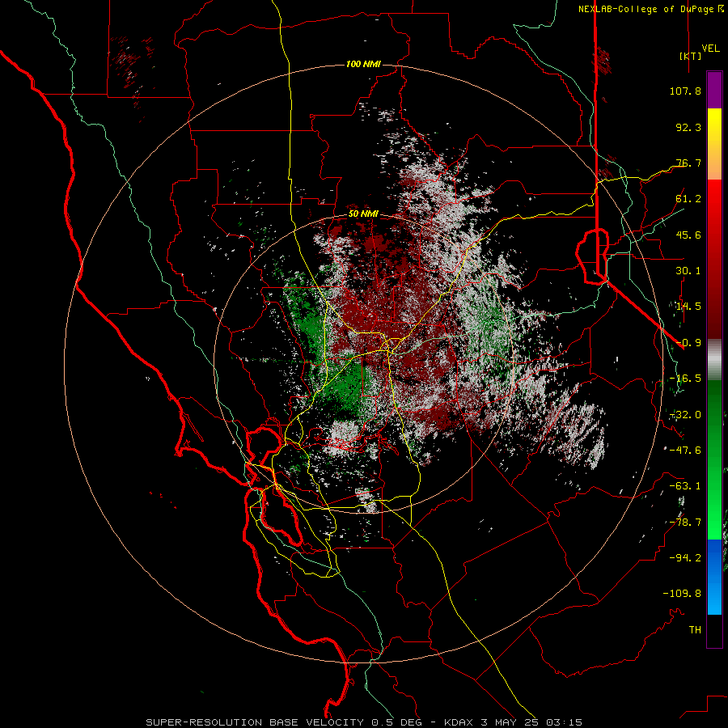Select the 107.8 value on velocity scale
728x728 pixels.
point(685,91)
